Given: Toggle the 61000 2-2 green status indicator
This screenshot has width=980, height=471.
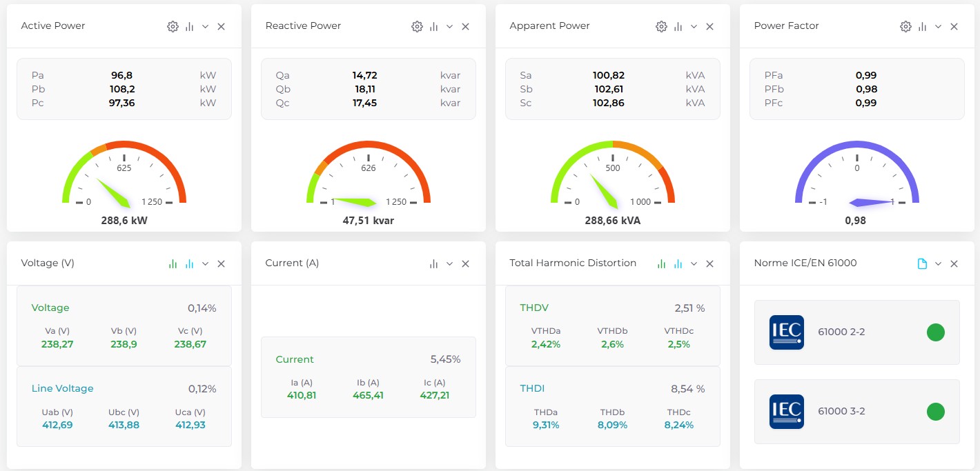Looking at the screenshot, I should (x=935, y=332).
